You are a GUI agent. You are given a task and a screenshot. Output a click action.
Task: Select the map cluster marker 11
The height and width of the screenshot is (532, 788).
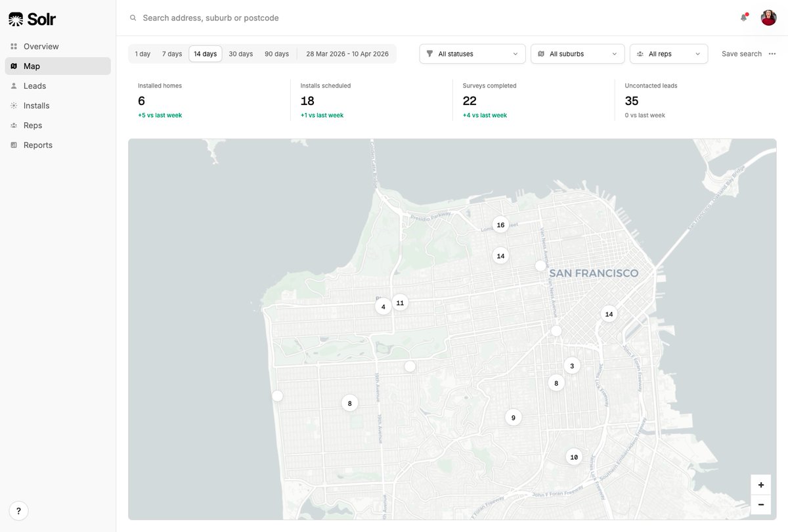tap(400, 303)
